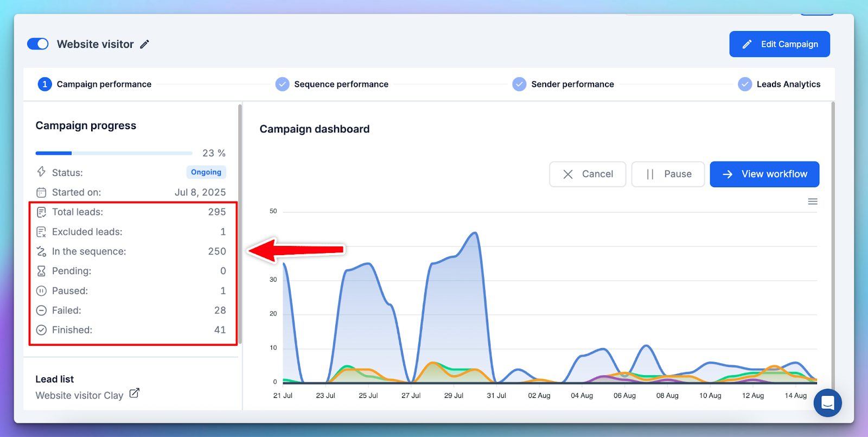
Task: Click the hourglass Pending icon
Action: (x=41, y=271)
